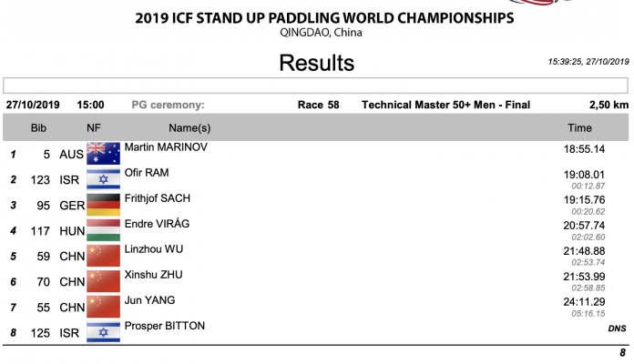The width and height of the screenshot is (634, 364).
Task: Click the Hungarian flag next to Endre Virág
Action: [103, 229]
